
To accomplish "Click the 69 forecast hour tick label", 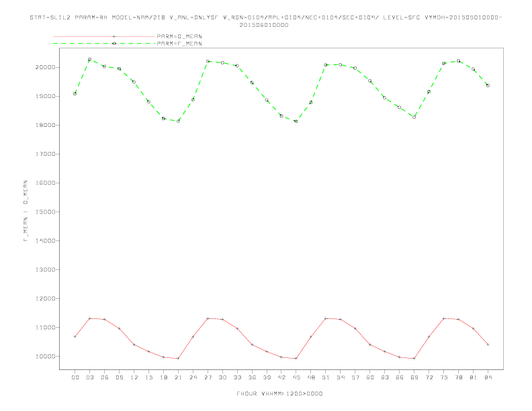I will (x=414, y=377).
